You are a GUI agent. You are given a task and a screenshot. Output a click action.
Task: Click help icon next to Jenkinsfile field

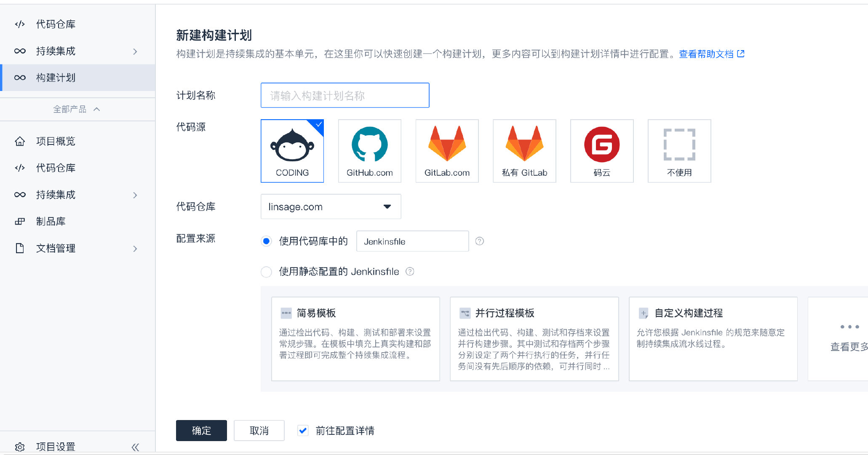click(479, 241)
